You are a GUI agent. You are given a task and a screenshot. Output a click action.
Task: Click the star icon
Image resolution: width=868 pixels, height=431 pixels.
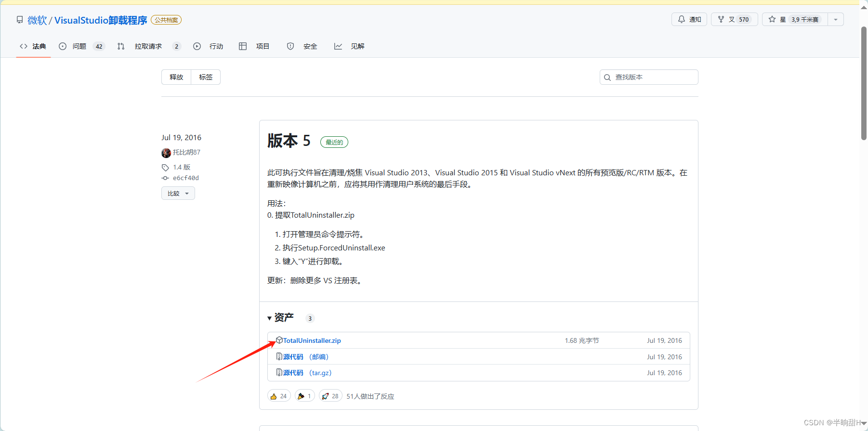pyautogui.click(x=772, y=19)
